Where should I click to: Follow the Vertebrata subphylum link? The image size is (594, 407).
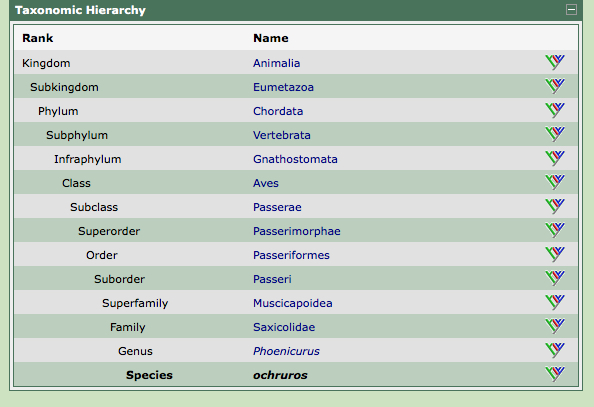coord(282,135)
